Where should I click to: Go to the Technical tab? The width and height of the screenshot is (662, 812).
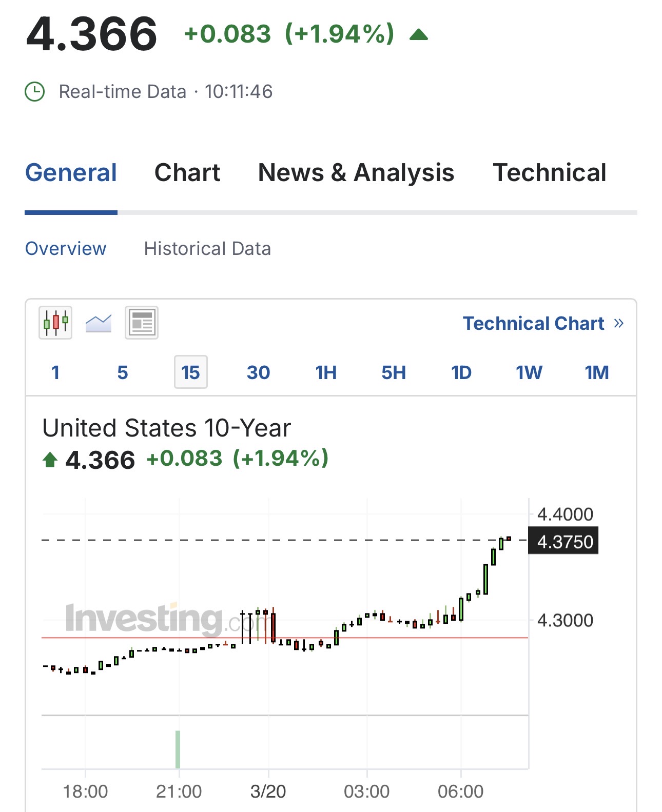(550, 172)
